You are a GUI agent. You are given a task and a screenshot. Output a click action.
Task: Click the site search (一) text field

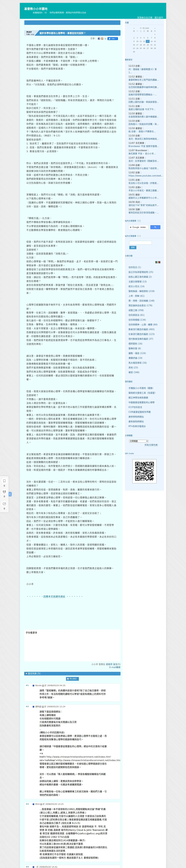click(140, 243)
